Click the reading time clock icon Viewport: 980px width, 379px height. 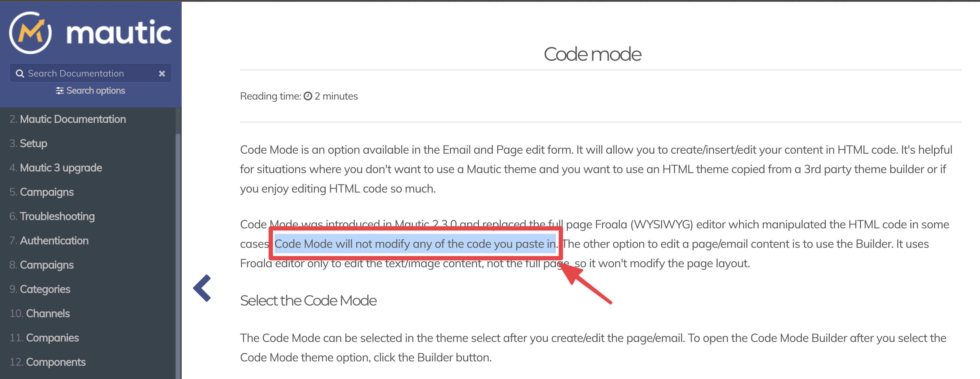[308, 96]
